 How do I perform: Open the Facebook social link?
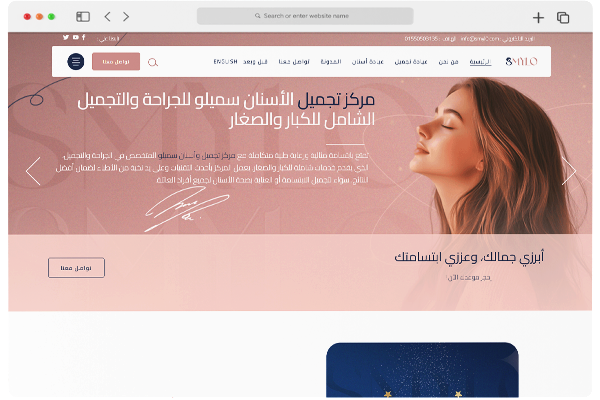pos(83,37)
